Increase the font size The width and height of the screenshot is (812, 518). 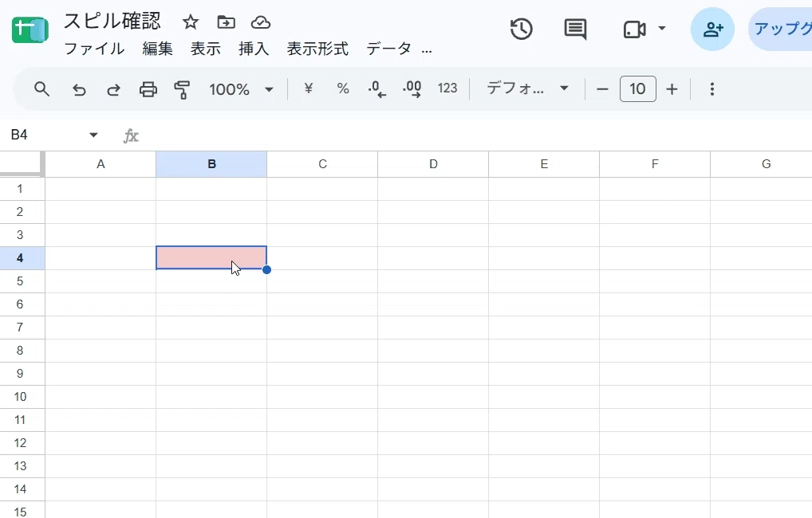coord(672,89)
